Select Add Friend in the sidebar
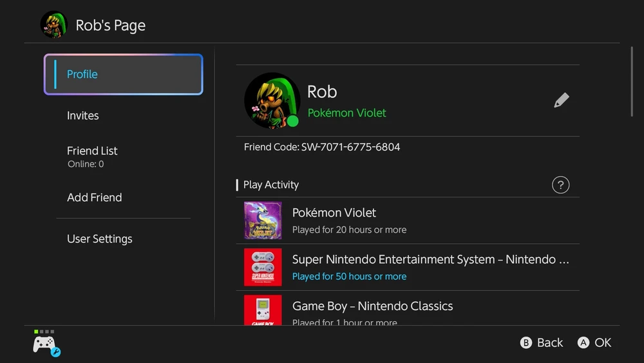 [95, 197]
